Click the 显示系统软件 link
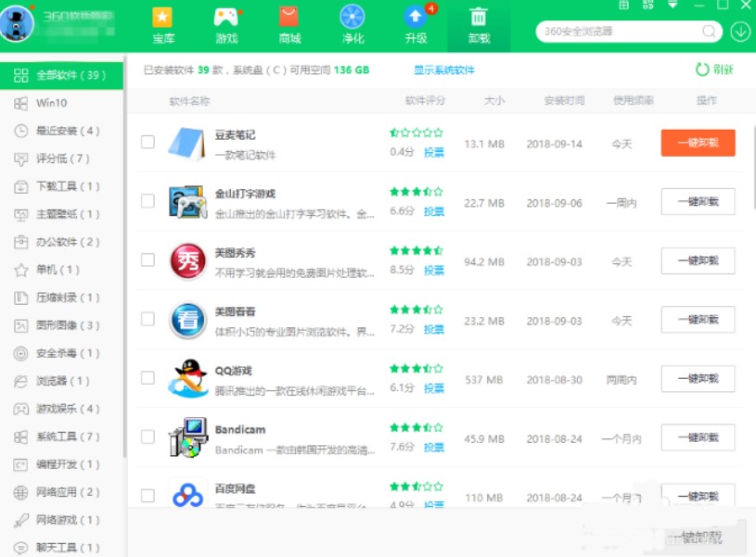Image resolution: width=756 pixels, height=557 pixels. point(443,70)
